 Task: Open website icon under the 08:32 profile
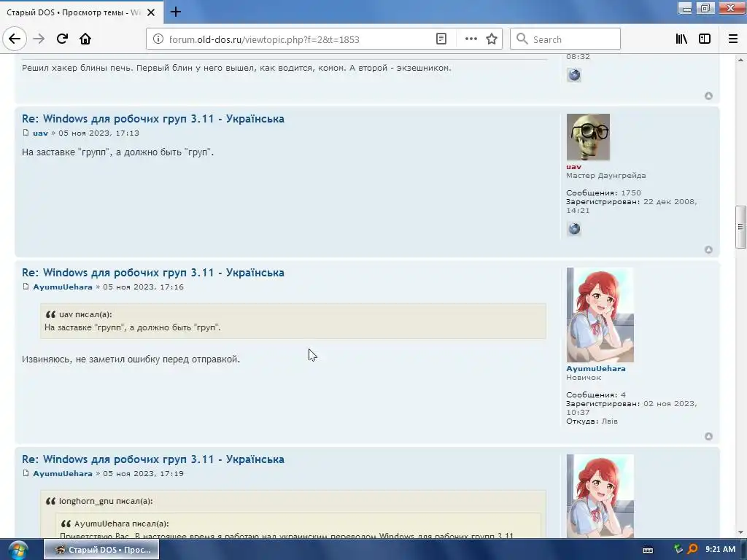pos(574,75)
